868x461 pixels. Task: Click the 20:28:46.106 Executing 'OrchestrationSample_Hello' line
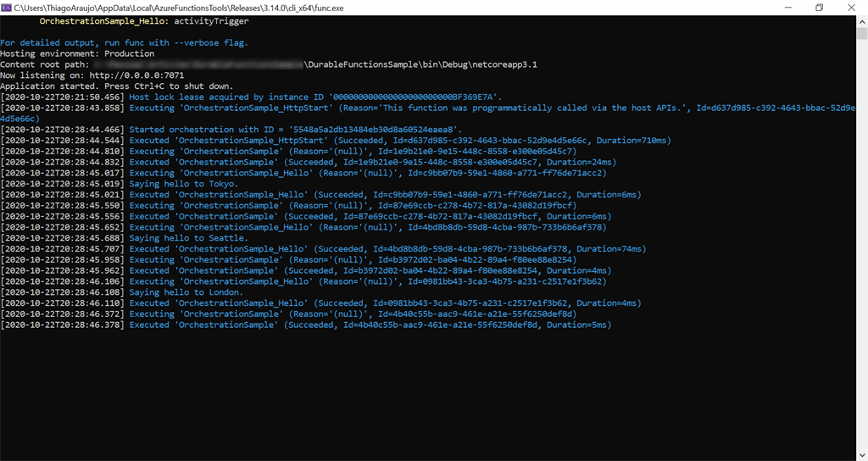pos(303,281)
